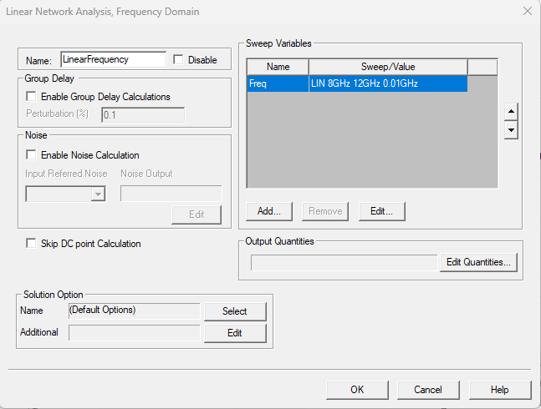The height and width of the screenshot is (409, 541).
Task: Tick the Disable checkbox
Action: pos(178,59)
